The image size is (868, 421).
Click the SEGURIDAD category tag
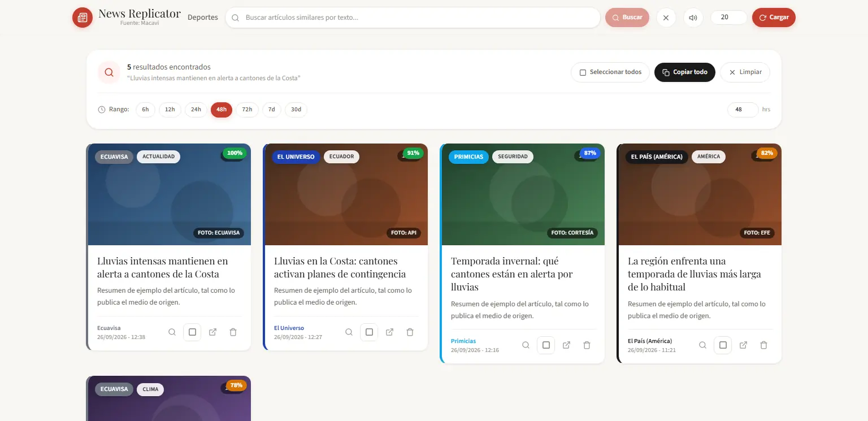(513, 157)
